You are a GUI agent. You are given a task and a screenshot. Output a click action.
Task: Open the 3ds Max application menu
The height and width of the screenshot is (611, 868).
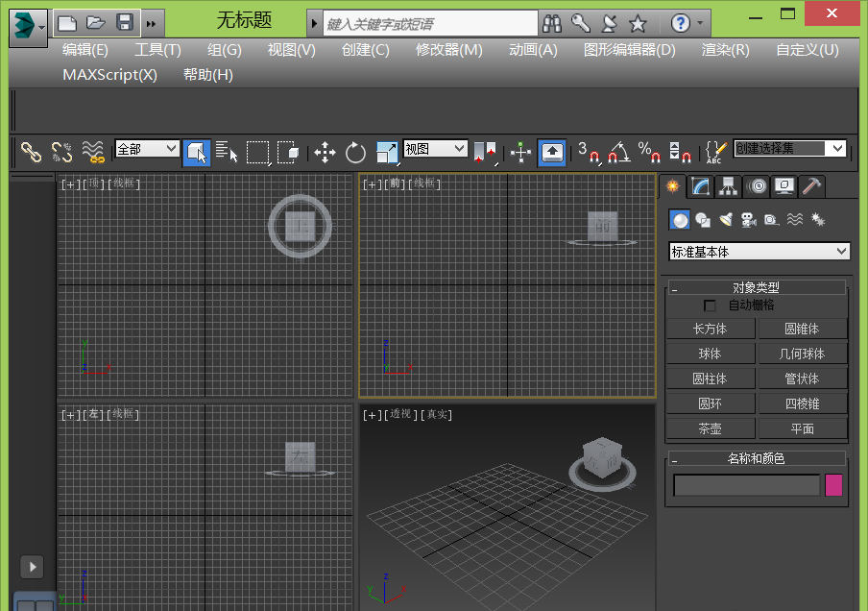click(x=28, y=26)
